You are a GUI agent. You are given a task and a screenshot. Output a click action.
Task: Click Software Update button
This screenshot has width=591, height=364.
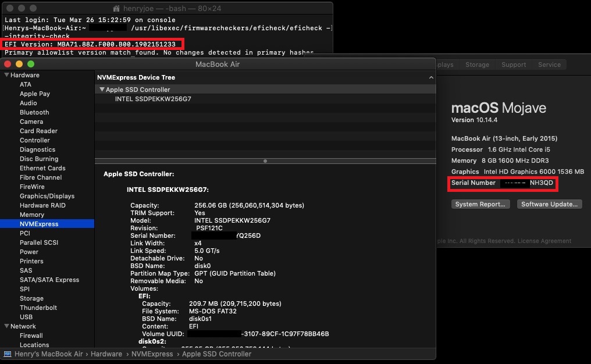point(549,204)
